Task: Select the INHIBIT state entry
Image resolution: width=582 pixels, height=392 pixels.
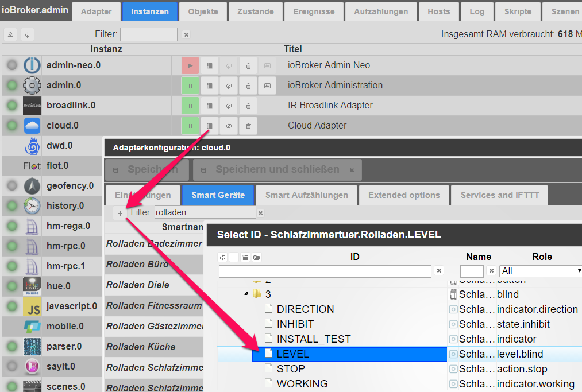Action: point(295,324)
